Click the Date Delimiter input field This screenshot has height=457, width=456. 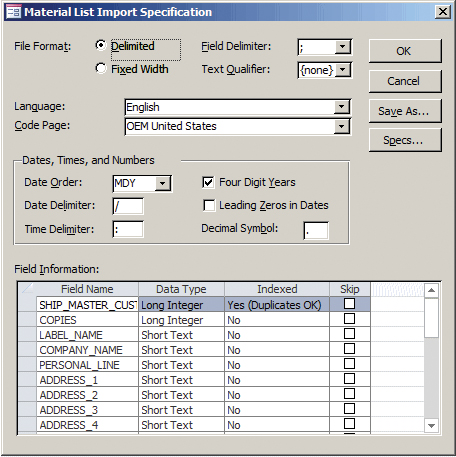tap(128, 206)
